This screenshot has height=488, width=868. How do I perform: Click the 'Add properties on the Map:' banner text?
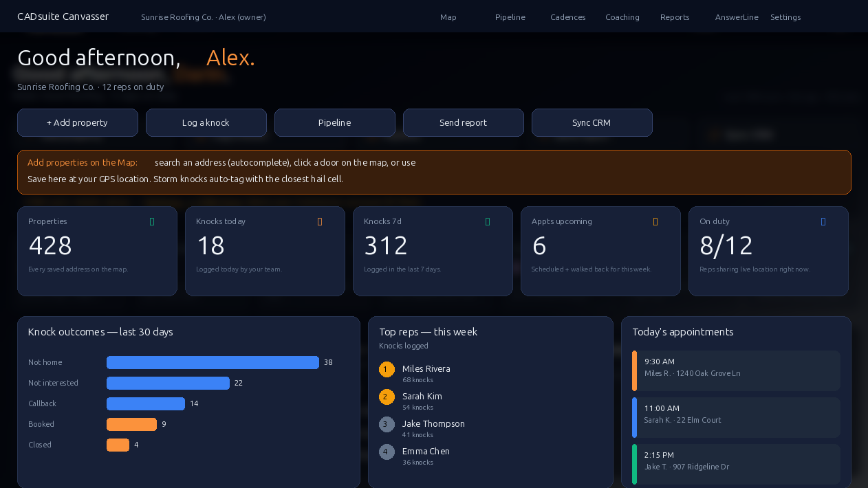tap(83, 163)
